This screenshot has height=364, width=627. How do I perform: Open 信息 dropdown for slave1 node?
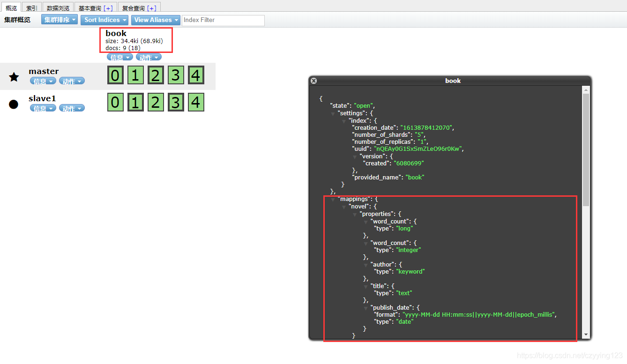43,108
